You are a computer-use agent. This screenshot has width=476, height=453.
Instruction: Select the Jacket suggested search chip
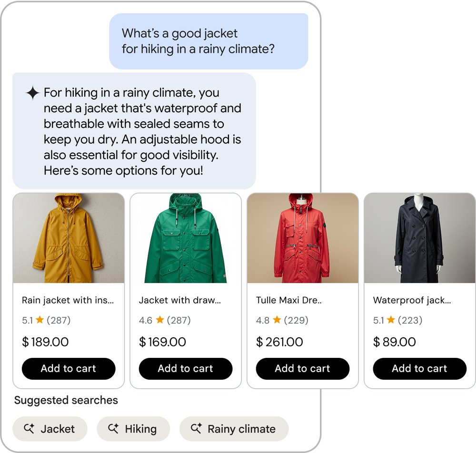pyautogui.click(x=50, y=429)
